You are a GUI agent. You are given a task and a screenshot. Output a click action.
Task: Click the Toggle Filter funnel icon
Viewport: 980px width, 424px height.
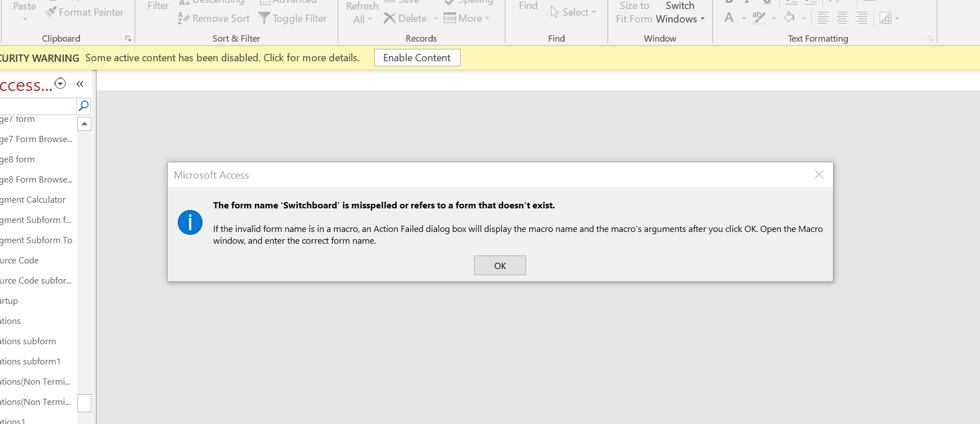264,19
